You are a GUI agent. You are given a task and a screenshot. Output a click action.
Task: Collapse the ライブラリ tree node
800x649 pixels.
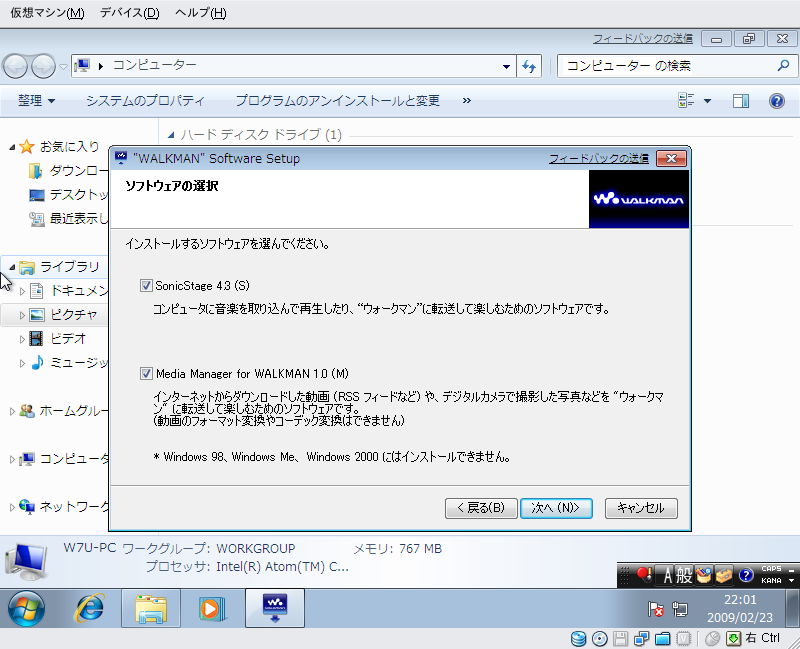12,267
